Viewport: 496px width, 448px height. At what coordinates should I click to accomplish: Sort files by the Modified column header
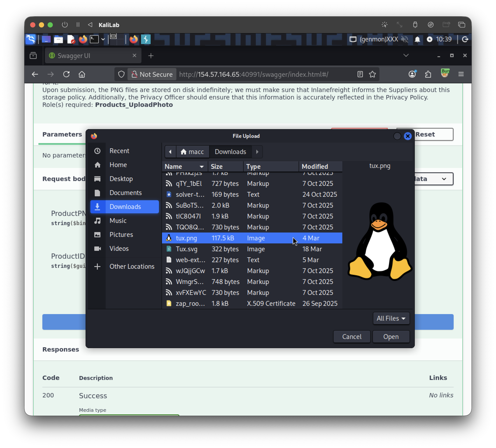coord(320,167)
